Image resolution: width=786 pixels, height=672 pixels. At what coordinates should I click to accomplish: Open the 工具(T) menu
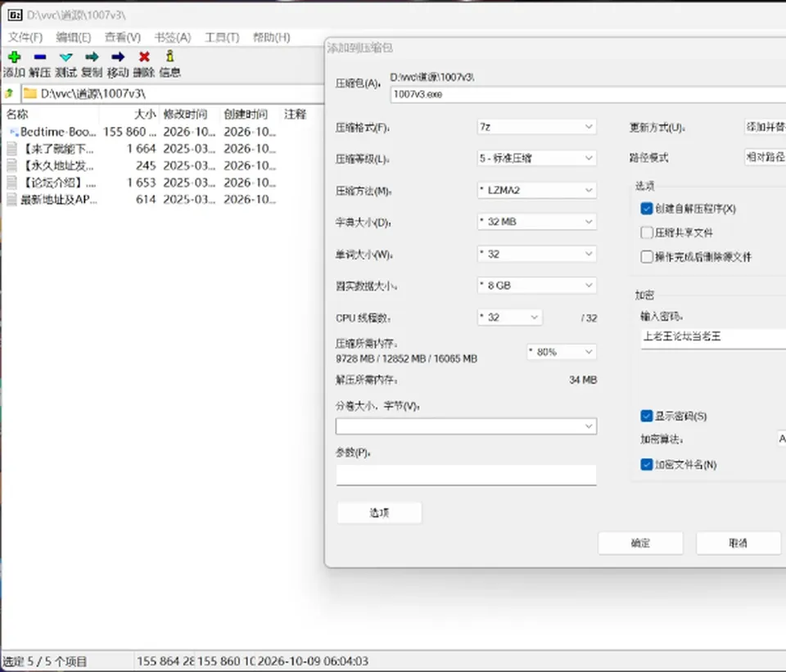pyautogui.click(x=222, y=37)
